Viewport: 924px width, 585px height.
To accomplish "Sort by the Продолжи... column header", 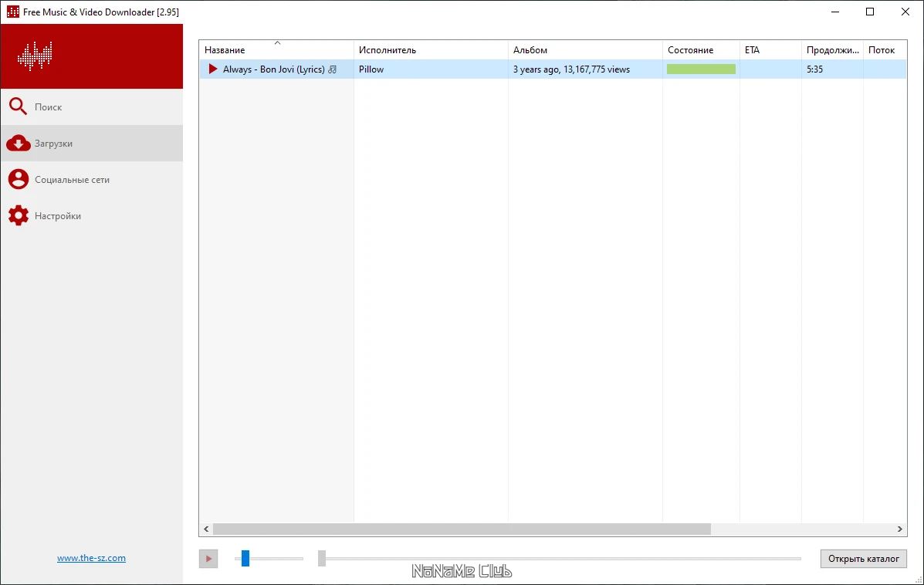I will pos(833,50).
